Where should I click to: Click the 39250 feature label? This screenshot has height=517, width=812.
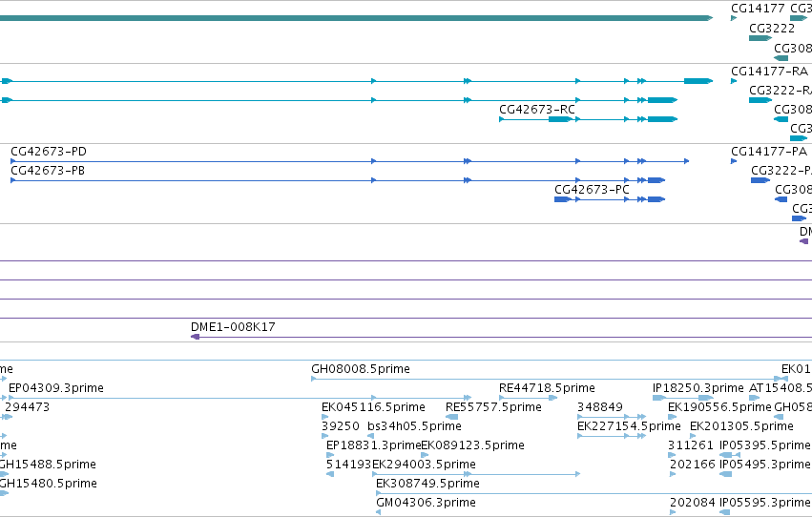341,426
